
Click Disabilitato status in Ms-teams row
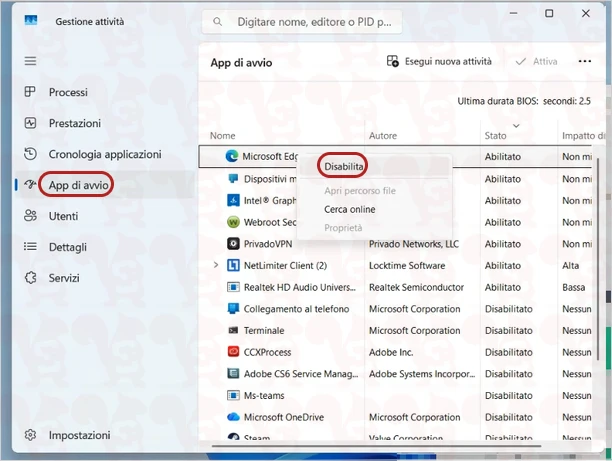(x=509, y=395)
